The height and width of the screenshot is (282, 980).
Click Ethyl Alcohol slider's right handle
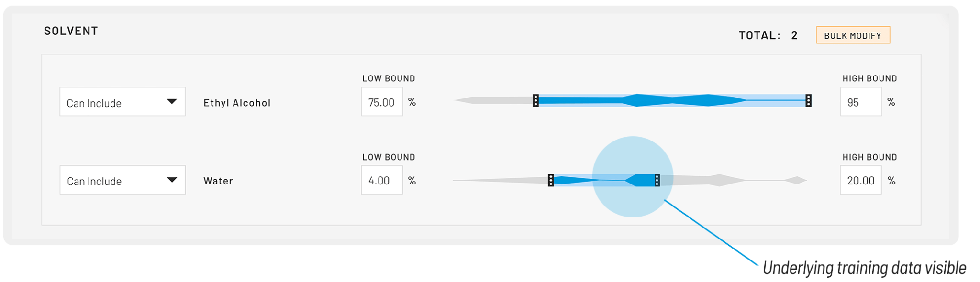pyautogui.click(x=808, y=100)
